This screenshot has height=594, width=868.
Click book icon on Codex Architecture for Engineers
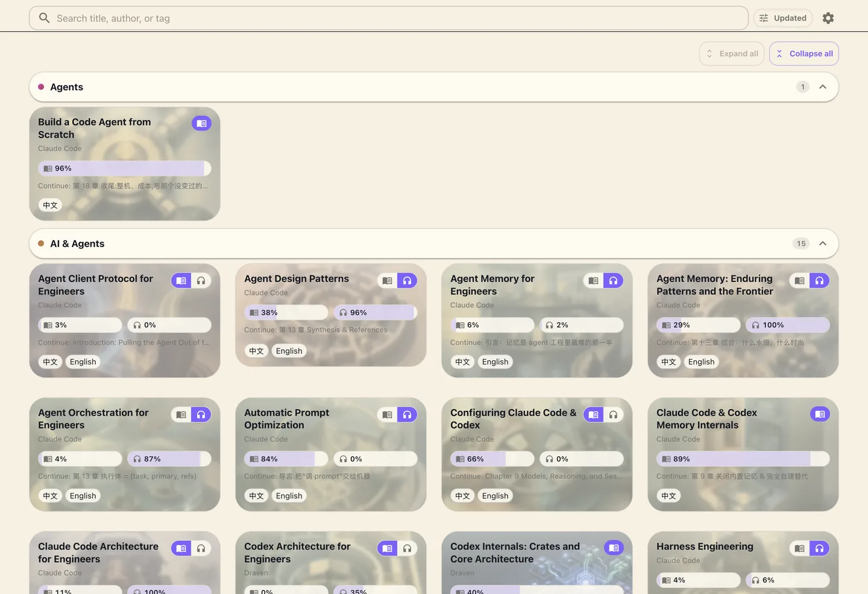(x=388, y=548)
